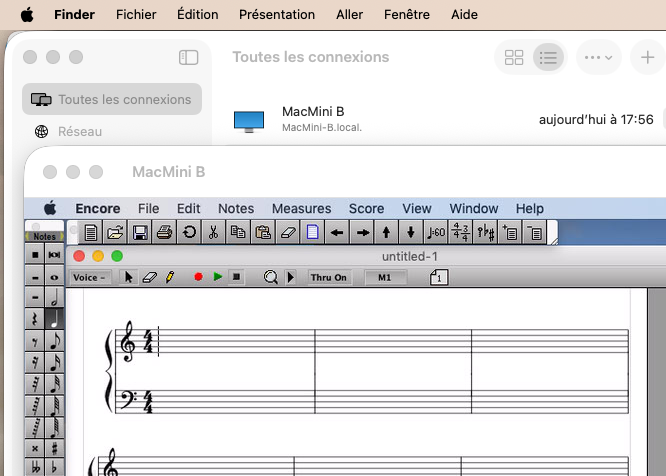The image size is (666, 476).
Task: Open the Voice dropdown selector
Action: point(90,277)
